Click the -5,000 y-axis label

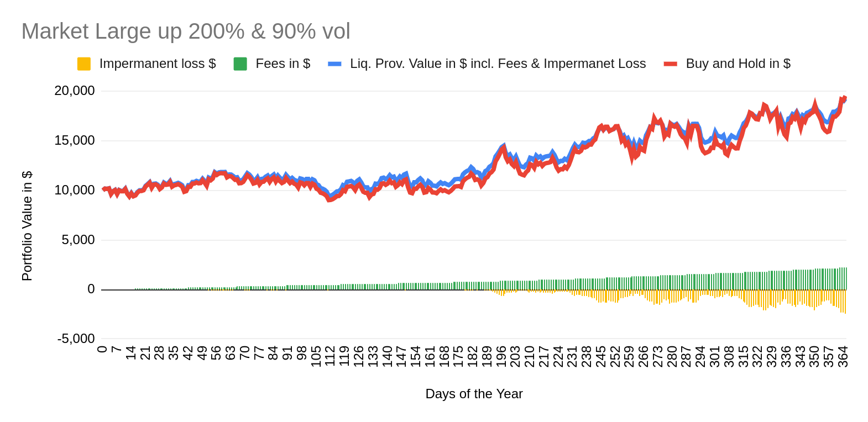tap(76, 339)
